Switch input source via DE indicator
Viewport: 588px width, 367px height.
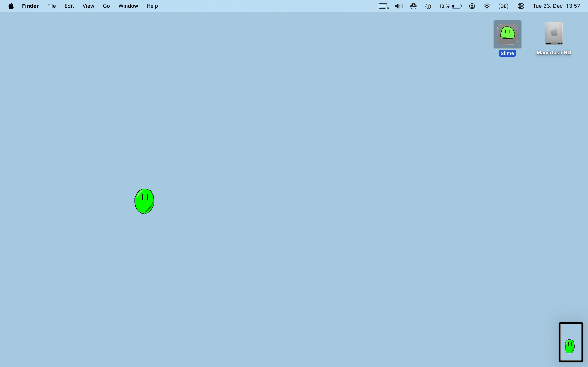(x=503, y=6)
